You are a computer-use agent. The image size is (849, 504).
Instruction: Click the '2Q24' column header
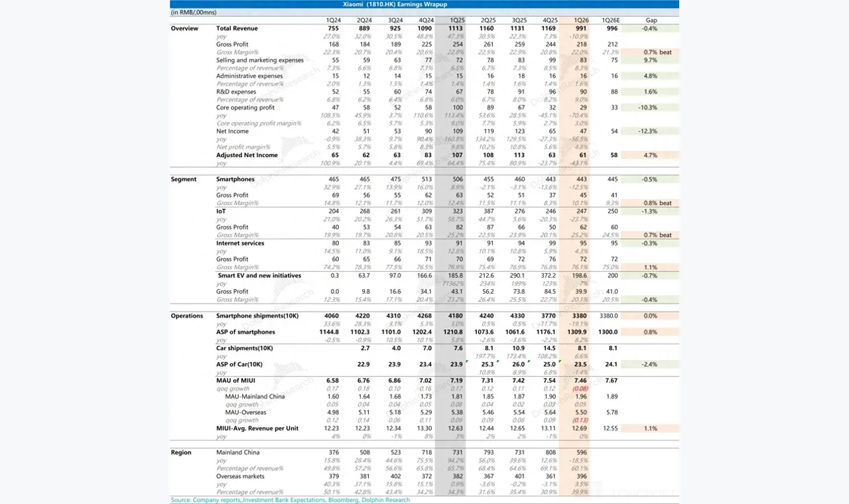(x=364, y=21)
